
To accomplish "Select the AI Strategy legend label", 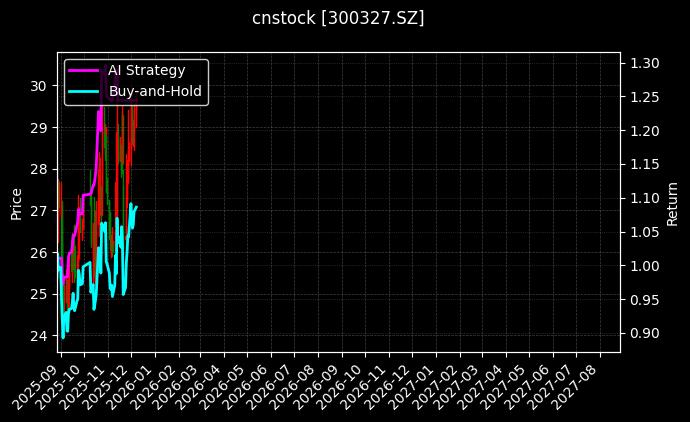I will [x=147, y=70].
